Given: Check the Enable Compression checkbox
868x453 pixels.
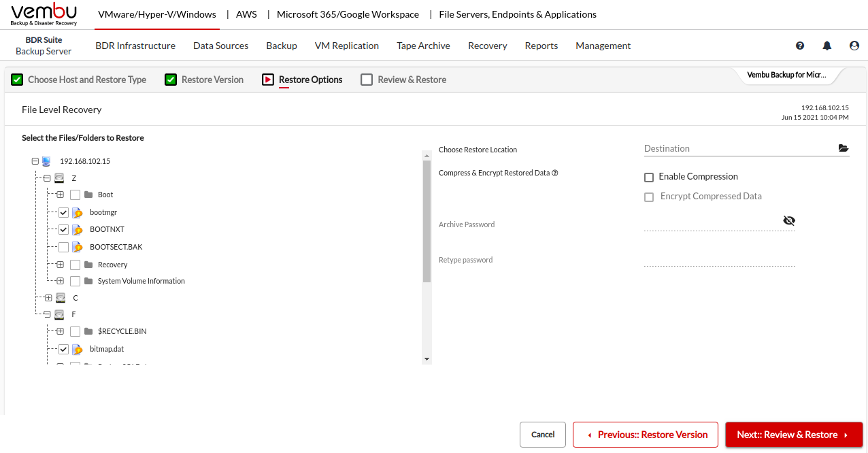Looking at the screenshot, I should pos(649,177).
